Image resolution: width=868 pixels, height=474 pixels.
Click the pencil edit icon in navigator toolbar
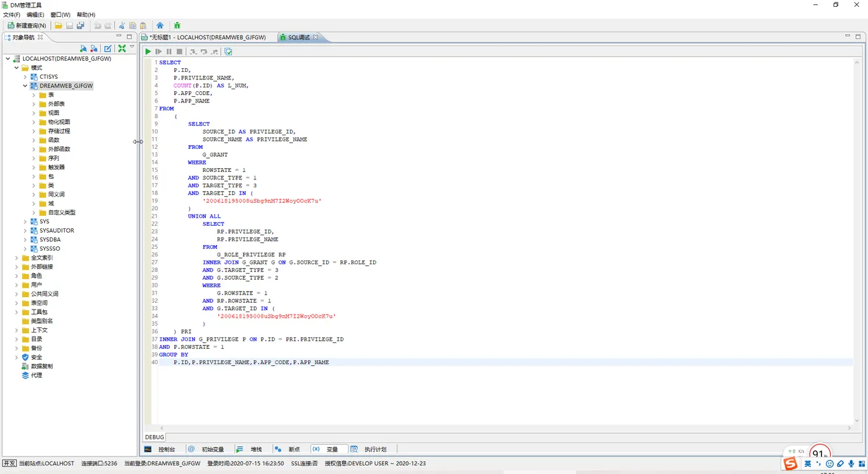[x=108, y=48]
